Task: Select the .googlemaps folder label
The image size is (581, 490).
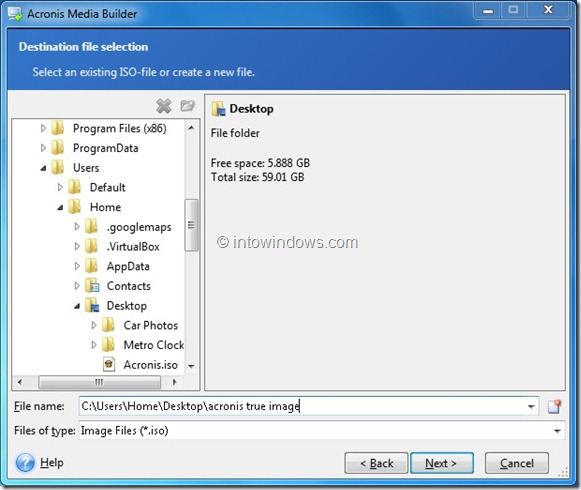Action: pyautogui.click(x=139, y=227)
